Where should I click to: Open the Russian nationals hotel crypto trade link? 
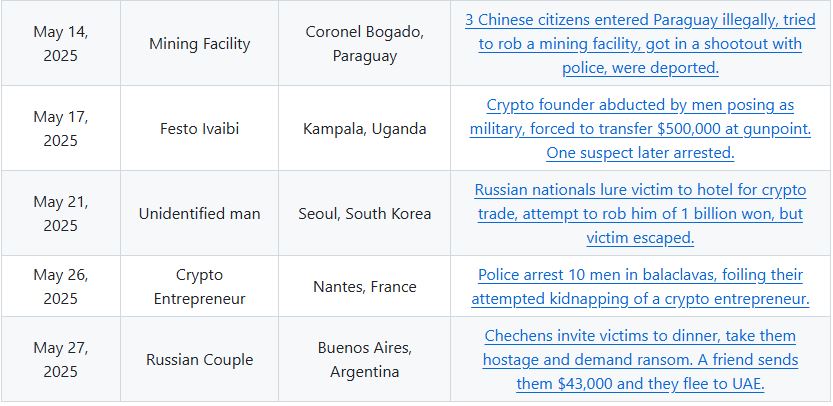coord(640,214)
